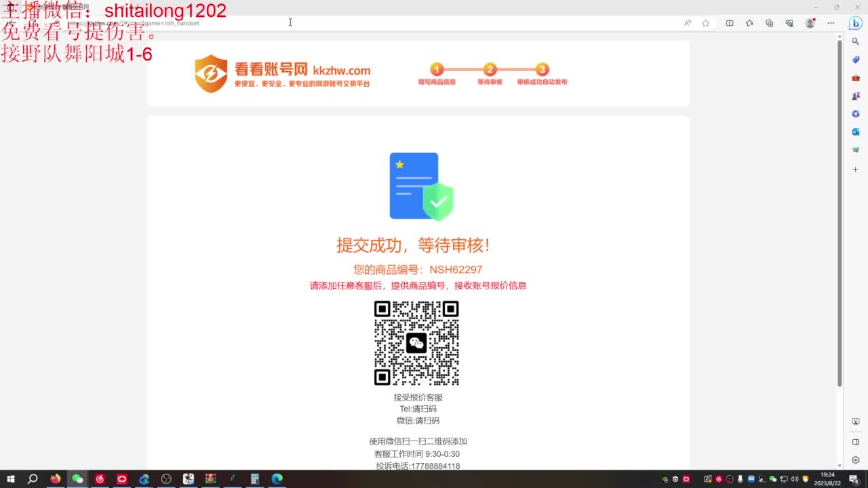
Task: Open Windows taskbar search
Action: pos(33,479)
